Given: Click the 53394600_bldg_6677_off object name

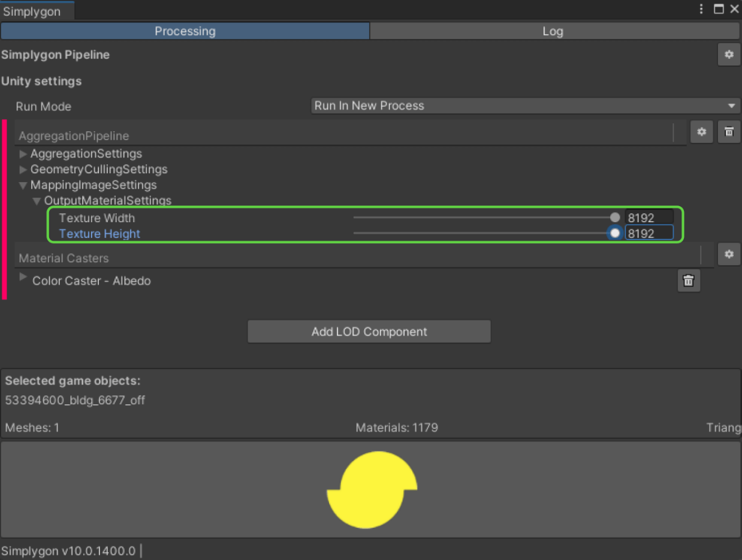Looking at the screenshot, I should 75,400.
